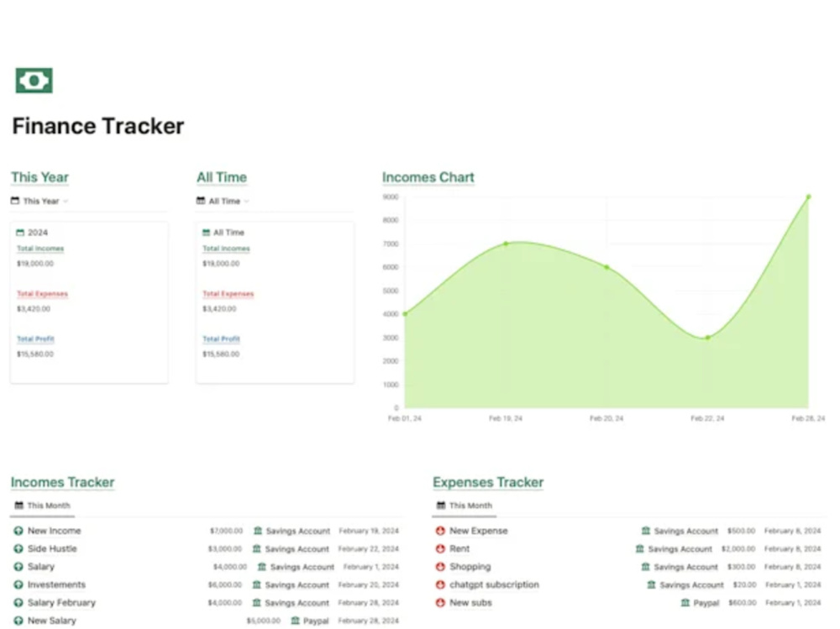Open the All Time heading link
Screen dimensions: 840x629
pos(222,177)
